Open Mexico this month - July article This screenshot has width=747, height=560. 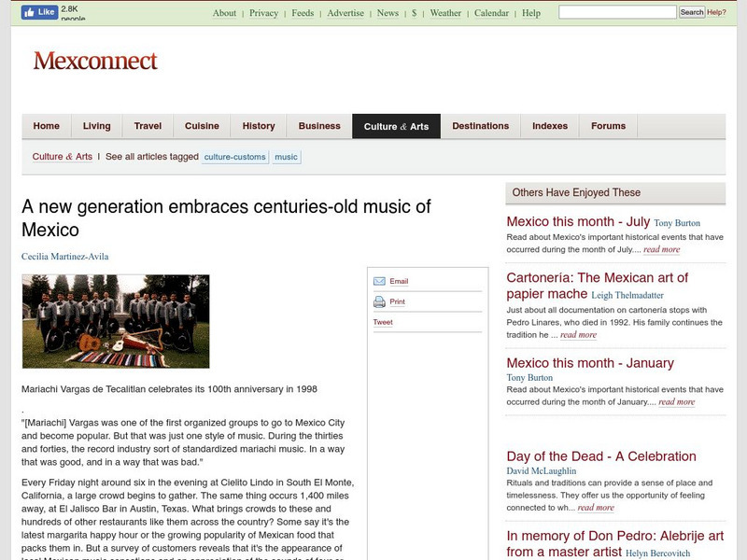[x=578, y=221]
